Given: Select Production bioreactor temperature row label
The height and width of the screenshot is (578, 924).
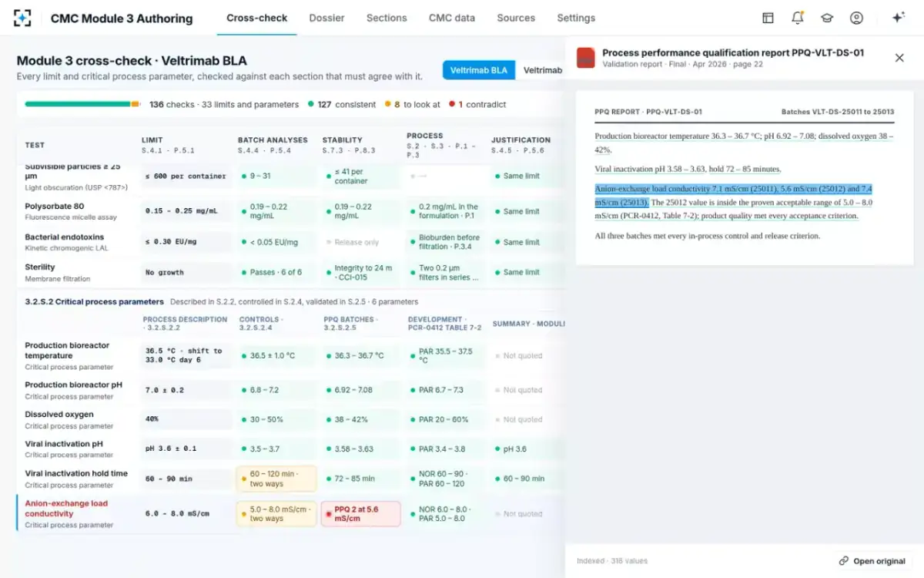Looking at the screenshot, I should pos(67,351).
